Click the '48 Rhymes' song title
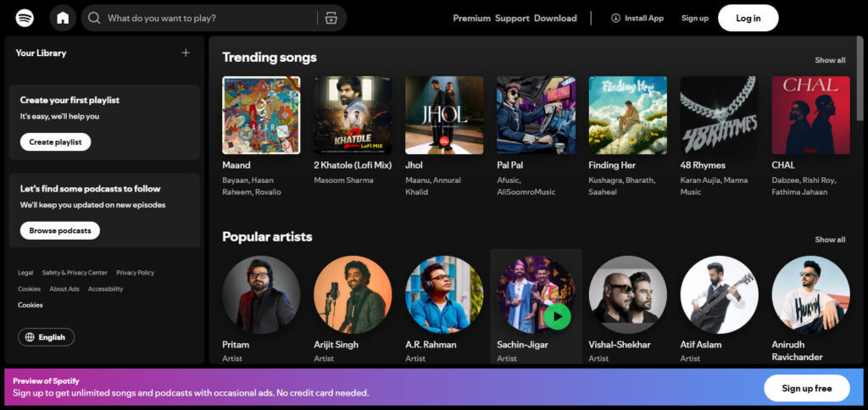 pyautogui.click(x=703, y=165)
